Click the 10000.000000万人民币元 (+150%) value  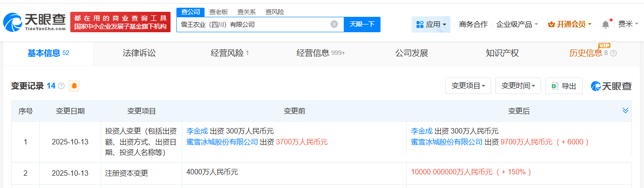471,172
